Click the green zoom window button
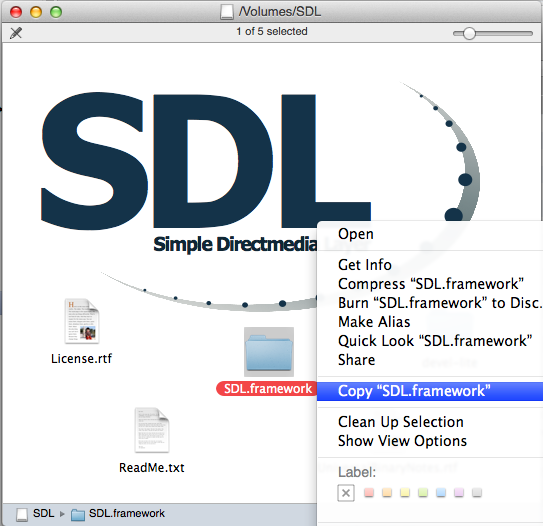This screenshot has height=526, width=543. pyautogui.click(x=56, y=12)
